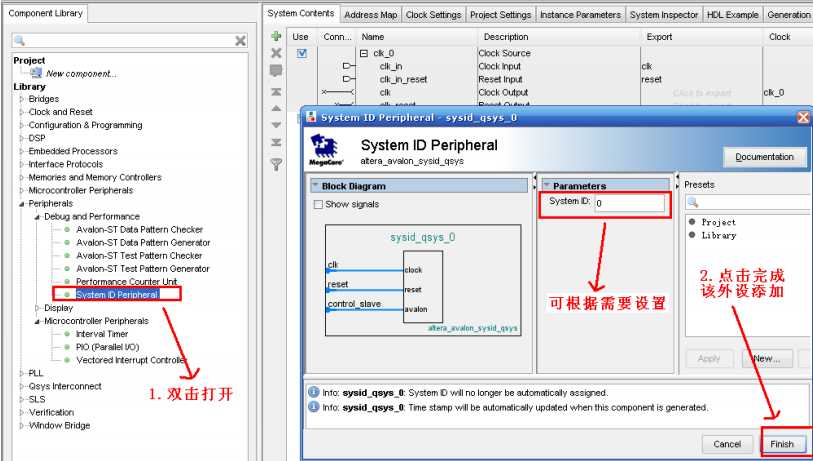Expand the PLL category
Image resolution: width=813 pixels, height=461 pixels.
point(22,373)
